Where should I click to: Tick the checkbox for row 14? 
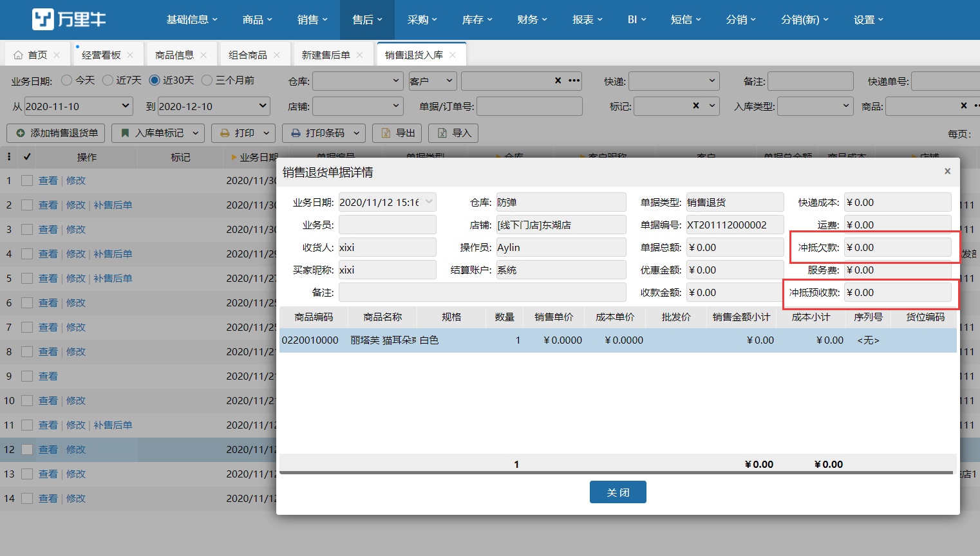[x=27, y=499]
